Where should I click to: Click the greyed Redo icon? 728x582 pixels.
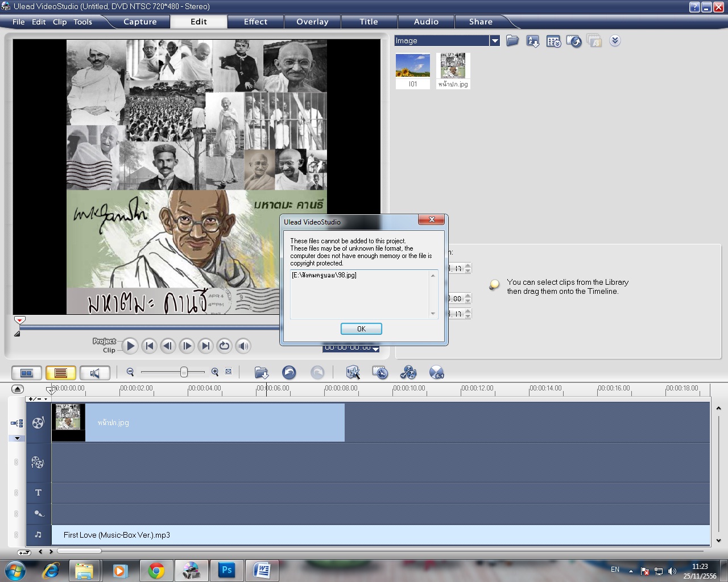tap(317, 372)
